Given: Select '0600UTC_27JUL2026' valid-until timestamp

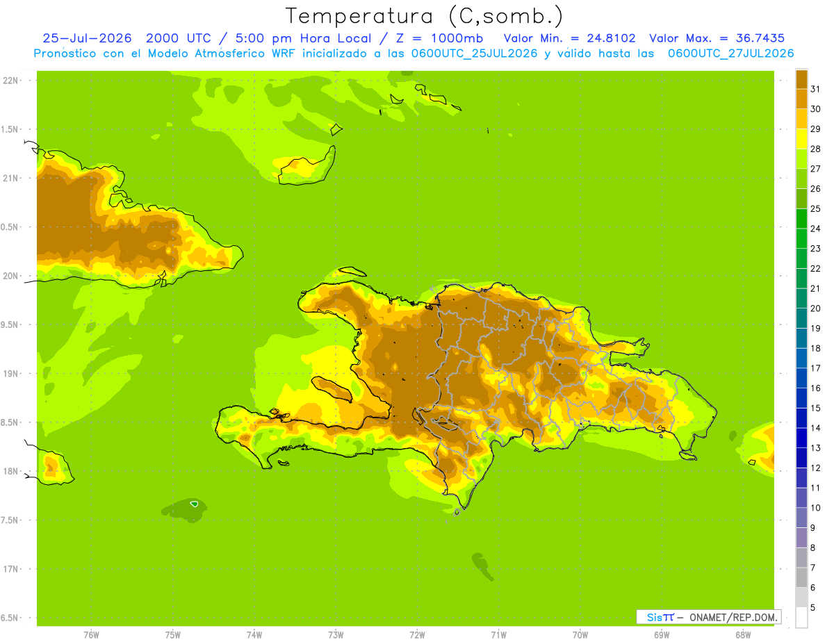Looking at the screenshot, I should tap(730, 53).
